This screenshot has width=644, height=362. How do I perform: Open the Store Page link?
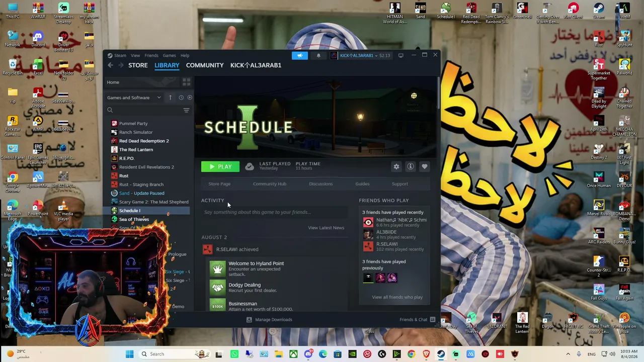coord(219,184)
